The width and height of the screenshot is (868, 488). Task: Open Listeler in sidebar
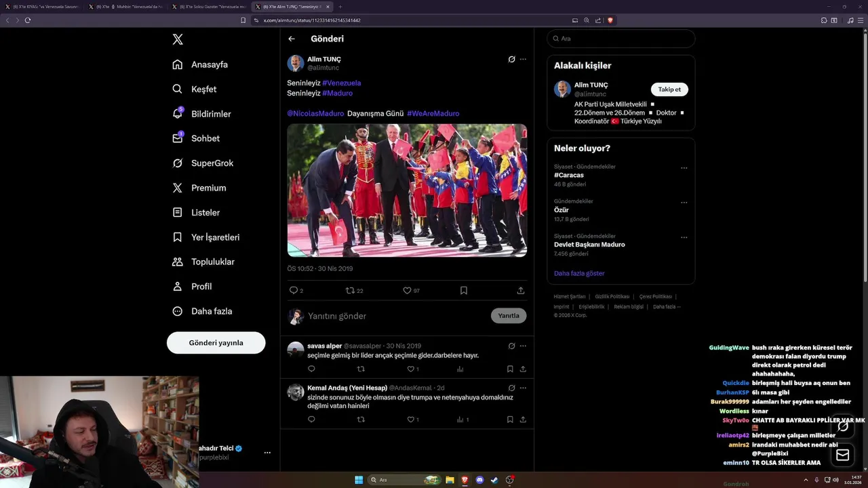click(x=196, y=212)
